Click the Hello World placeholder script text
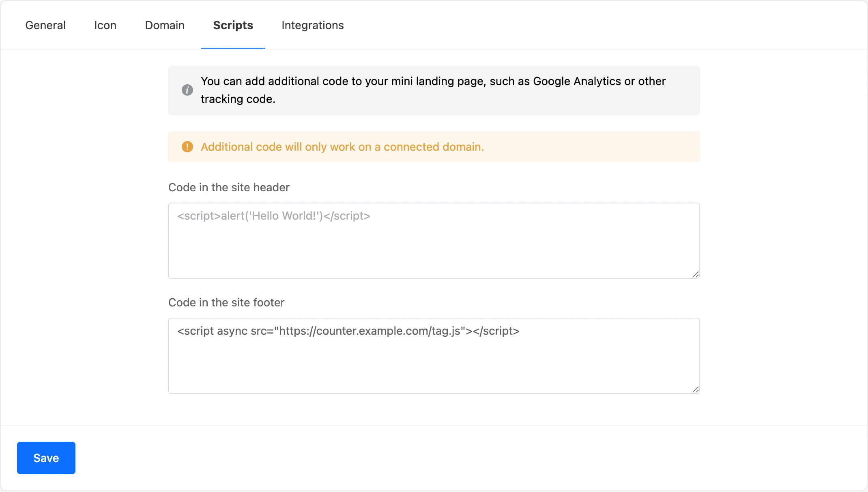Viewport: 868px width, 492px height. 274,216
